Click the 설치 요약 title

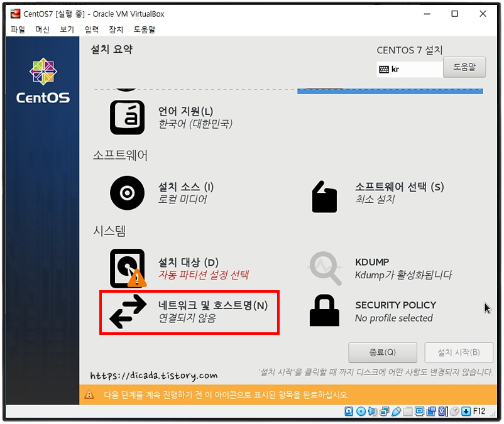(x=111, y=49)
